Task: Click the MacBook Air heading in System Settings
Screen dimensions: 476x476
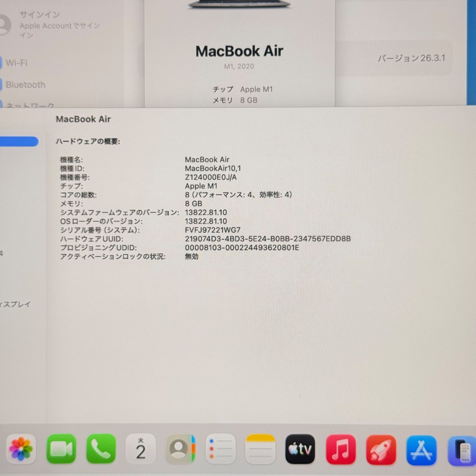Action: coord(239,51)
